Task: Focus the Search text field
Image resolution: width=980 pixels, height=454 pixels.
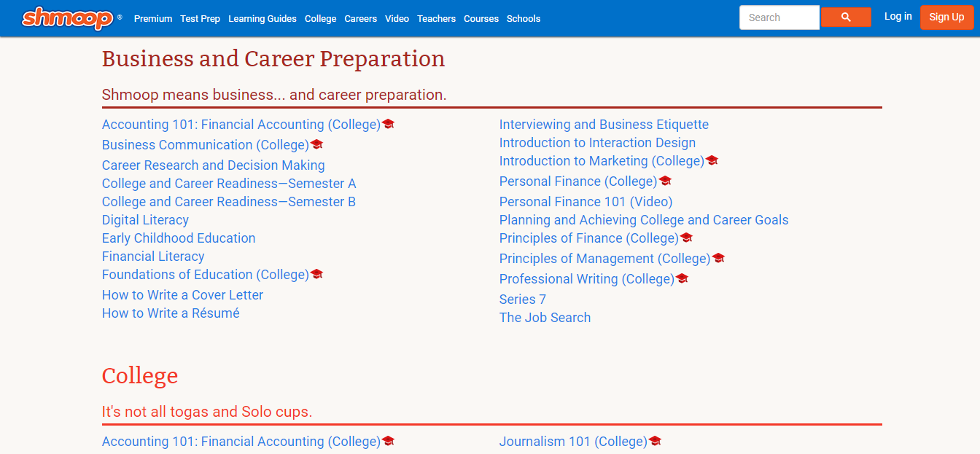Action: point(779,17)
